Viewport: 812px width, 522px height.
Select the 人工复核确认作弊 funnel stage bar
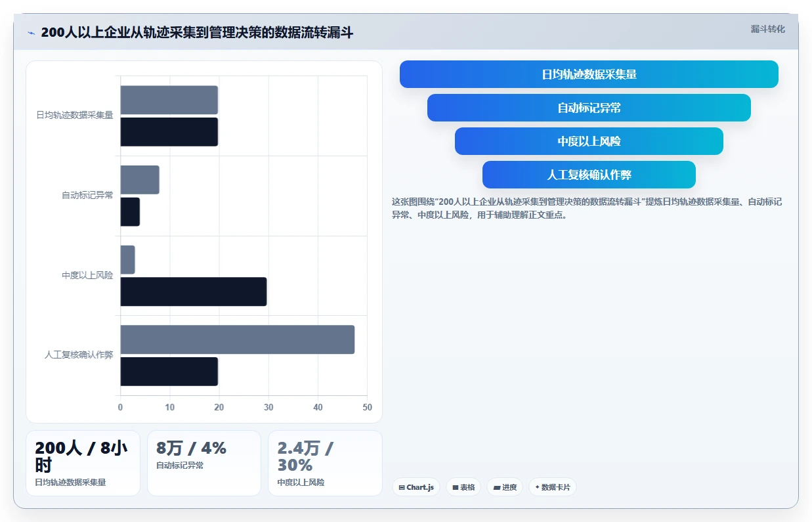click(x=589, y=175)
